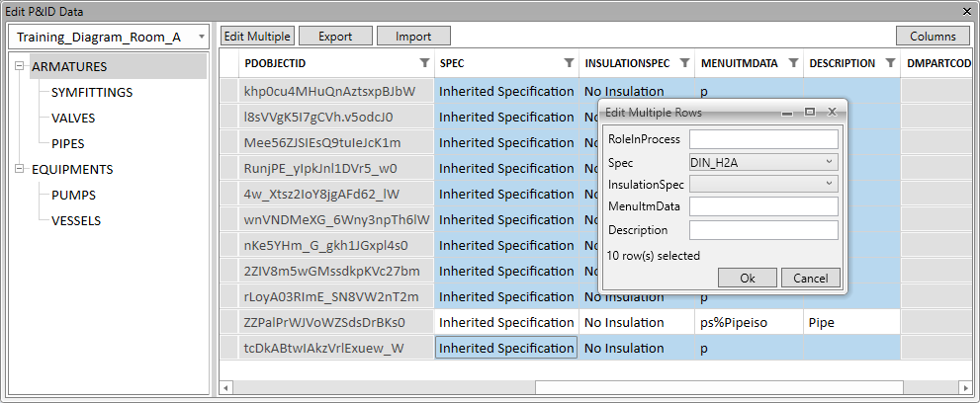Click the DESCRIPTION column filter funnel
980x403 pixels.
point(891,63)
